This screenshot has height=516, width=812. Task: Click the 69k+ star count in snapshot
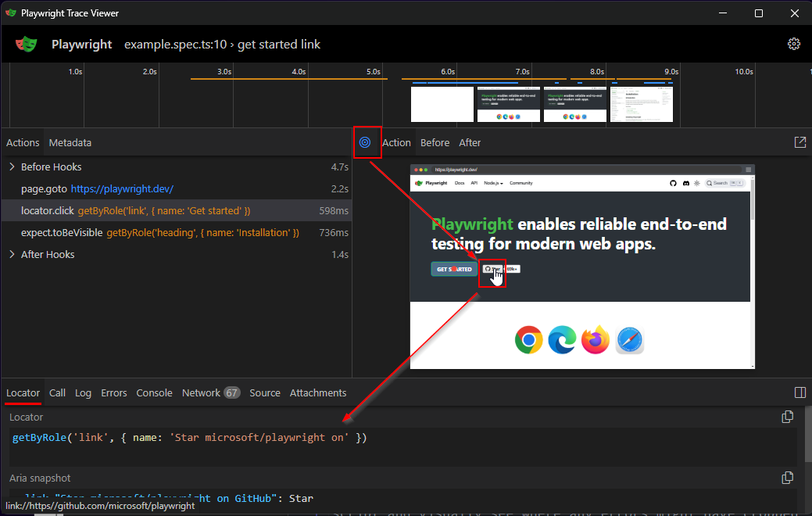click(x=512, y=269)
